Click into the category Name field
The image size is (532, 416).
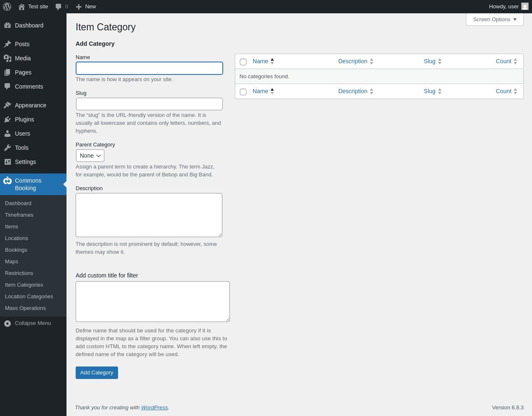149,68
